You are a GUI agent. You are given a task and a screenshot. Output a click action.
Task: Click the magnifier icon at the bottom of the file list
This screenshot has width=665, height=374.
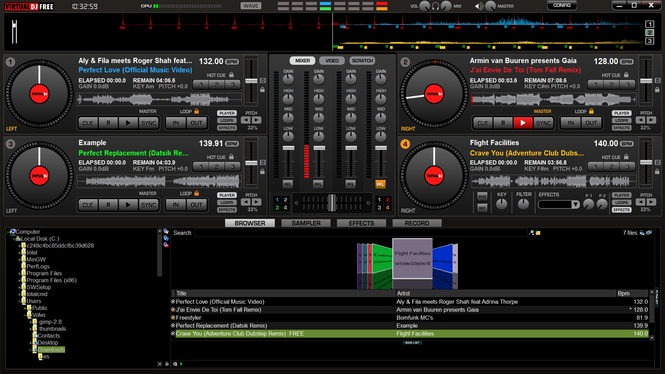pos(175,364)
